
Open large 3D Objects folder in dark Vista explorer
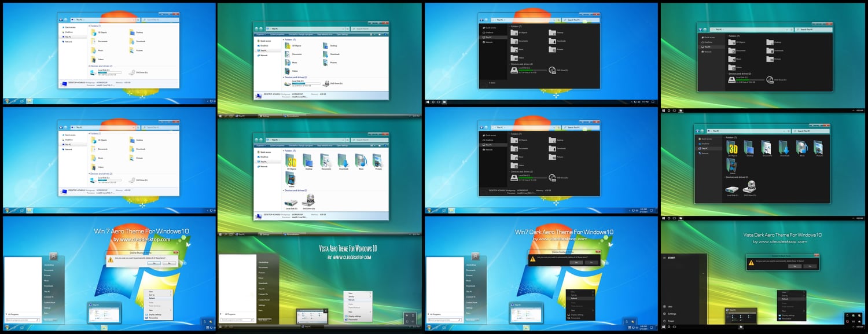pos(733,148)
